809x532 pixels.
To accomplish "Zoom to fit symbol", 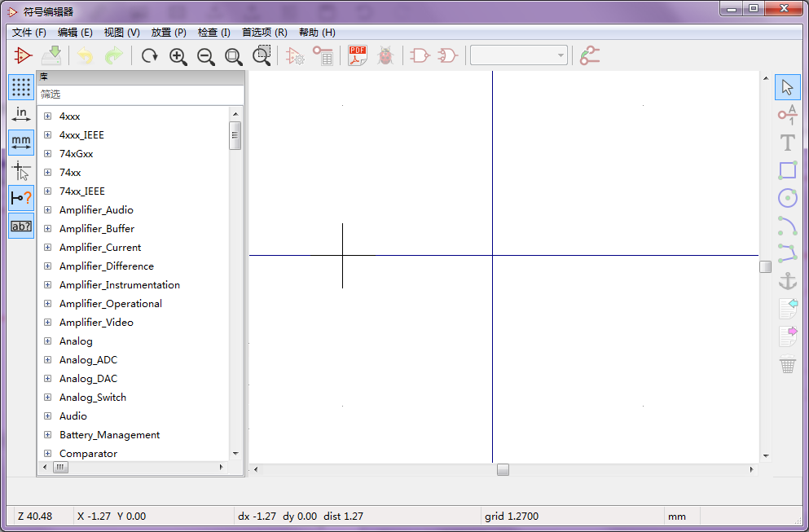I will point(234,55).
